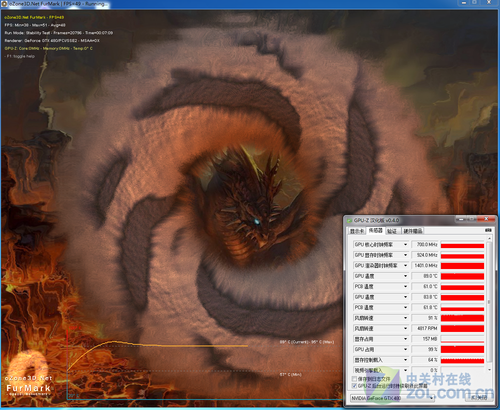This screenshot has height=410, width=500.
Task: Click the GPU-Z icon in its title bar
Action: pos(349,220)
